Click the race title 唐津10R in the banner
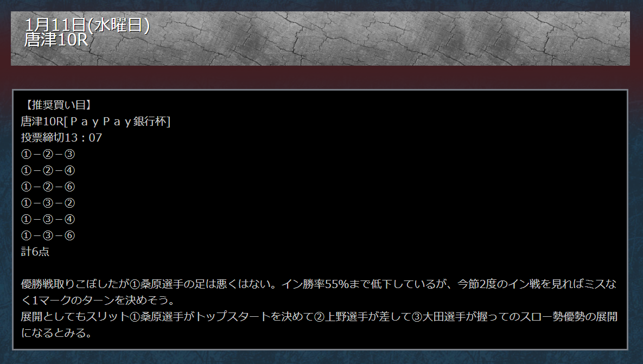This screenshot has width=643, height=364. [56, 40]
